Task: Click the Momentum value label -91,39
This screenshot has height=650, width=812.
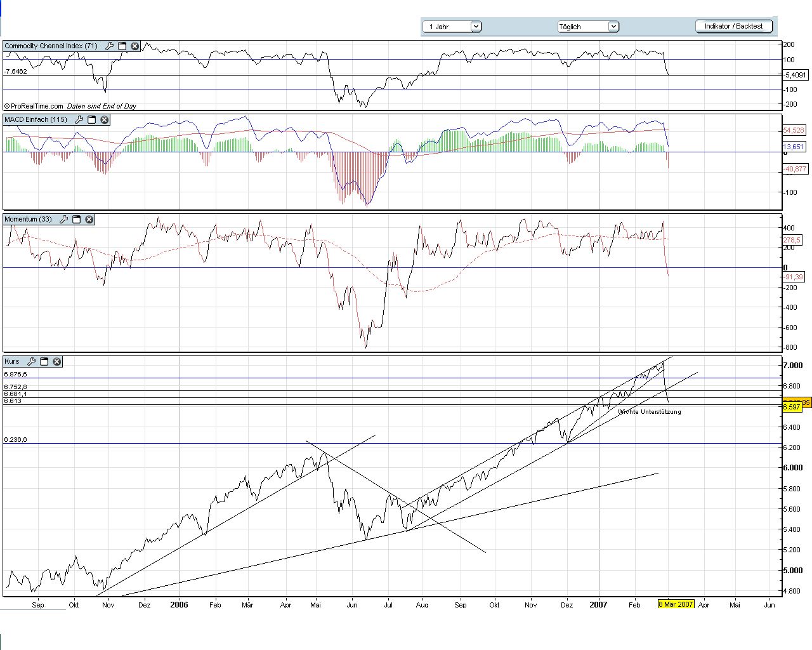Action: [793, 277]
